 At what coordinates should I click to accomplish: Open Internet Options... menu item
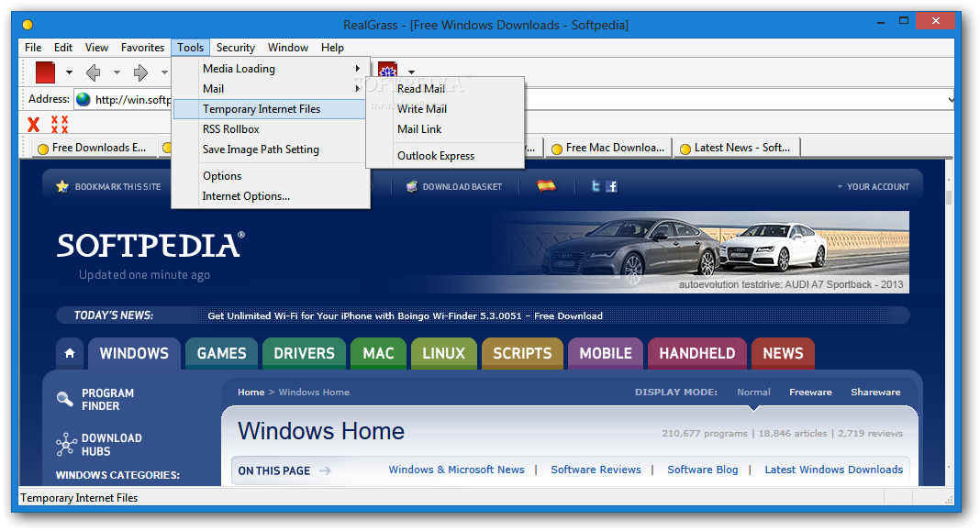click(271, 196)
